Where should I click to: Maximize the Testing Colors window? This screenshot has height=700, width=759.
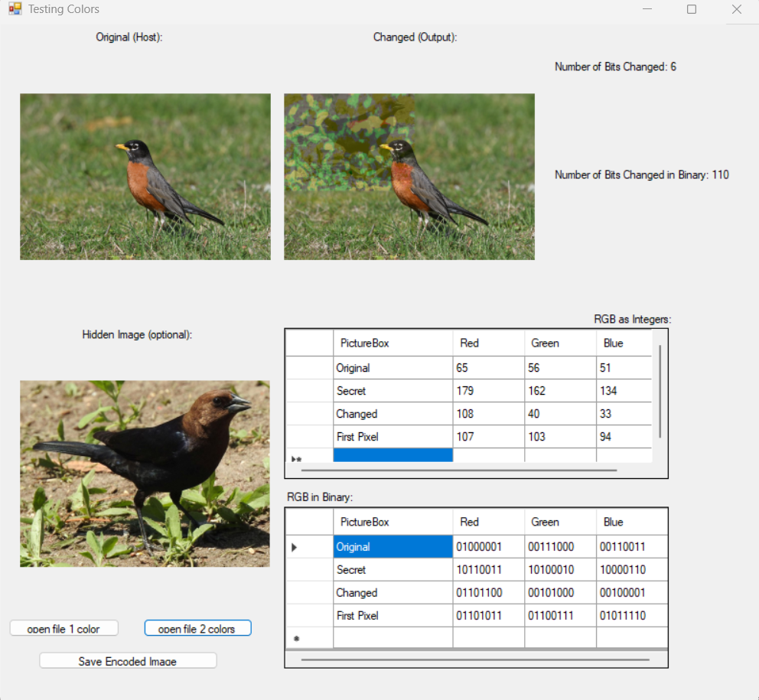point(692,10)
